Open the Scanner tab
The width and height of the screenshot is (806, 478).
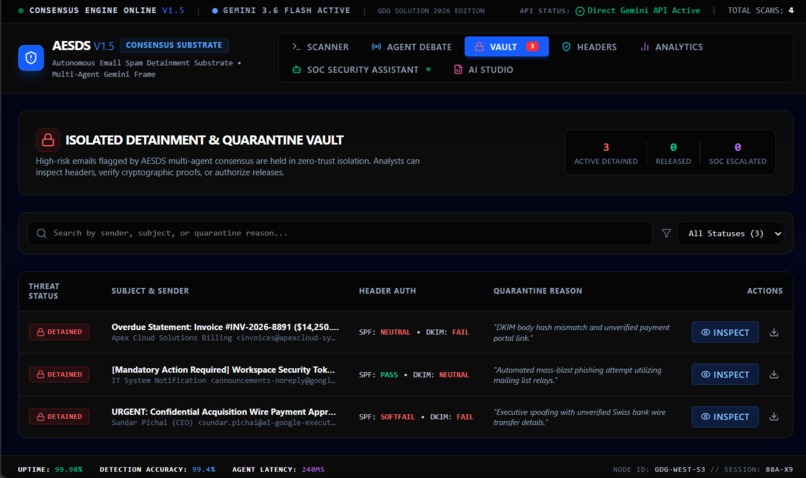[x=320, y=47]
